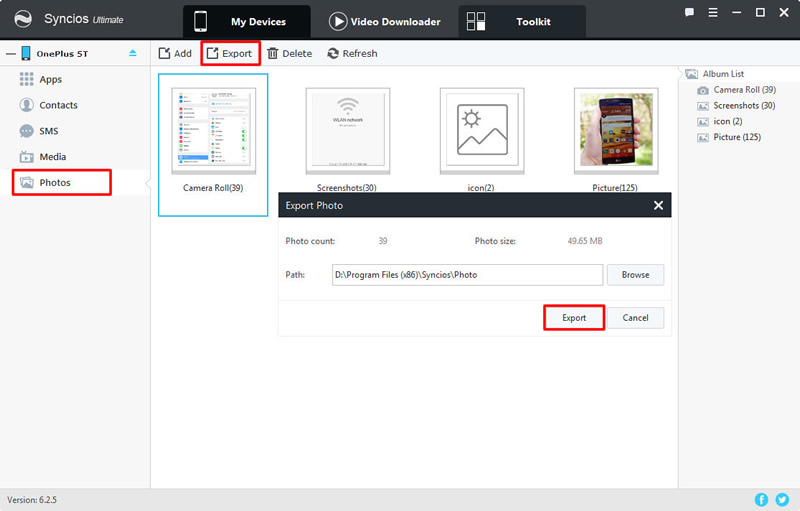
Task: Open Screenshots (30) in Album List
Action: [744, 106]
